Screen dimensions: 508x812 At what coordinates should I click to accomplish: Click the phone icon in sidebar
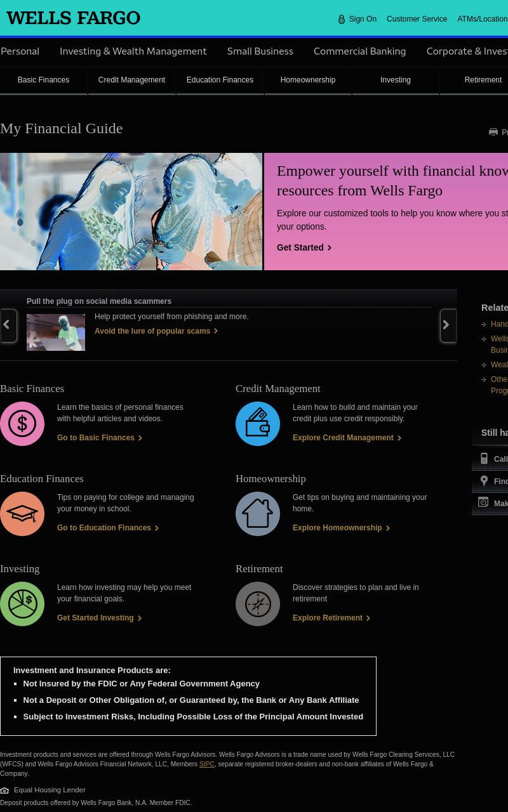pos(484,459)
